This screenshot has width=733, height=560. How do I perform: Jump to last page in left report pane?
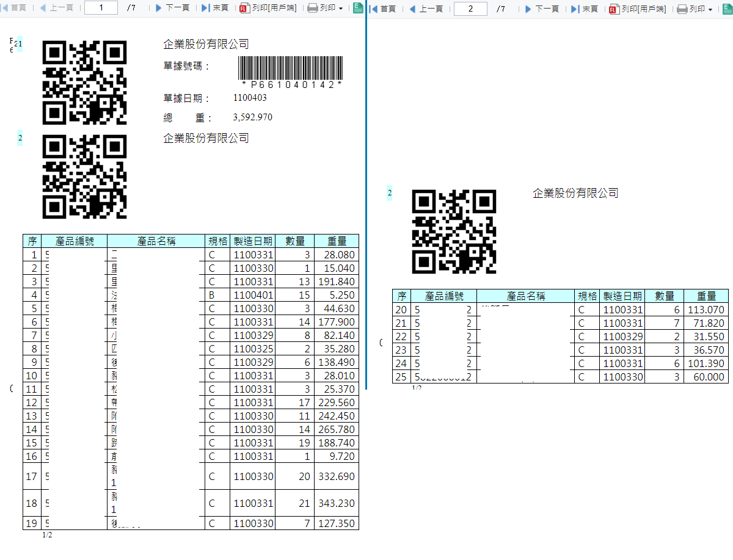click(x=216, y=9)
